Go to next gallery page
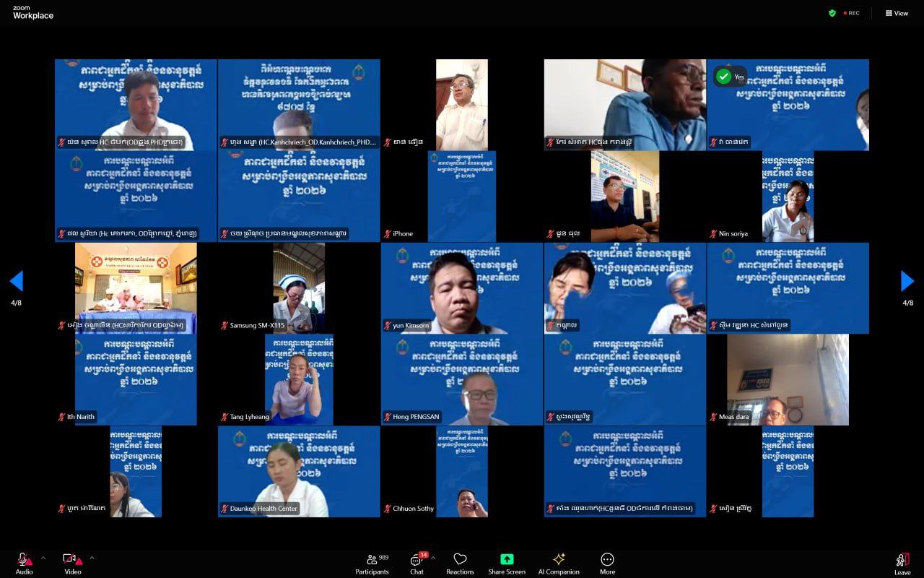The height and width of the screenshot is (578, 924). tap(907, 281)
